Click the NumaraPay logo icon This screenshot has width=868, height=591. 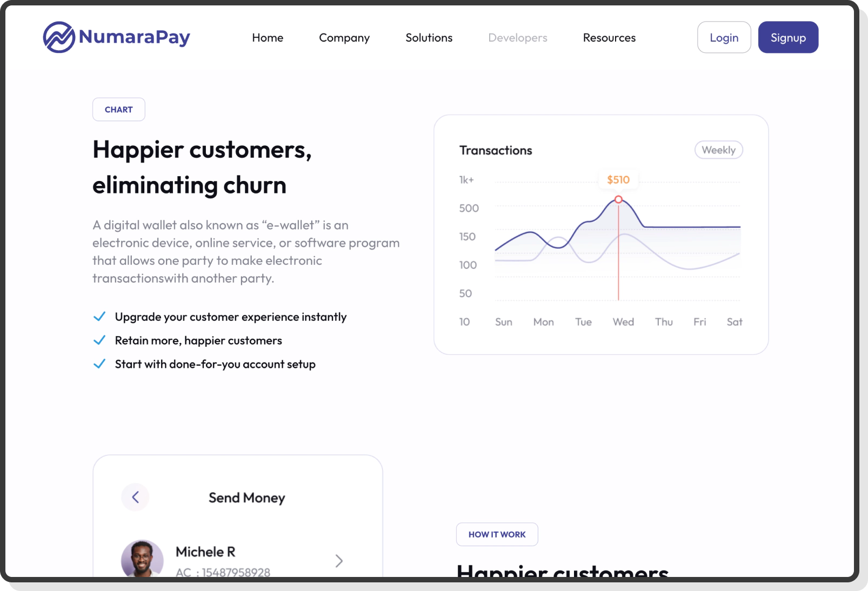(x=58, y=37)
